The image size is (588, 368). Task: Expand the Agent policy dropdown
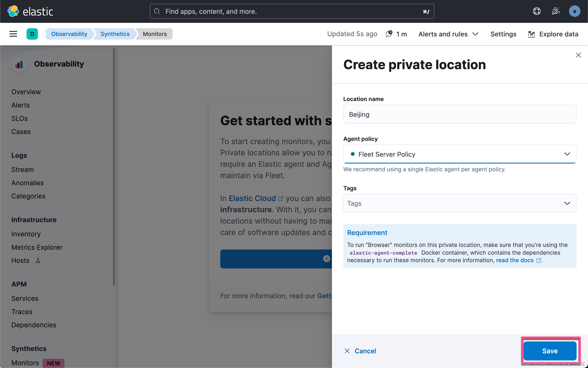point(567,154)
